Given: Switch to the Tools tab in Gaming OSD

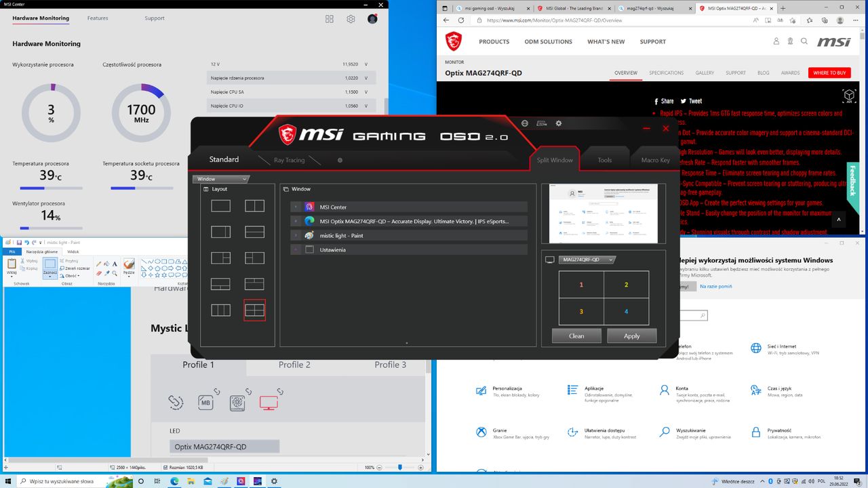Looking at the screenshot, I should [604, 160].
